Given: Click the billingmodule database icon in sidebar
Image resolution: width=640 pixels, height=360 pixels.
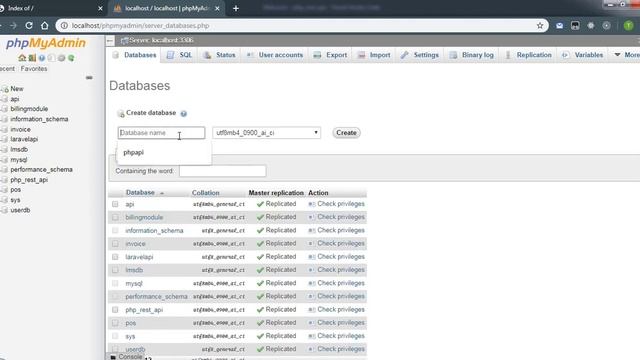Looking at the screenshot, I should click(x=5, y=109).
